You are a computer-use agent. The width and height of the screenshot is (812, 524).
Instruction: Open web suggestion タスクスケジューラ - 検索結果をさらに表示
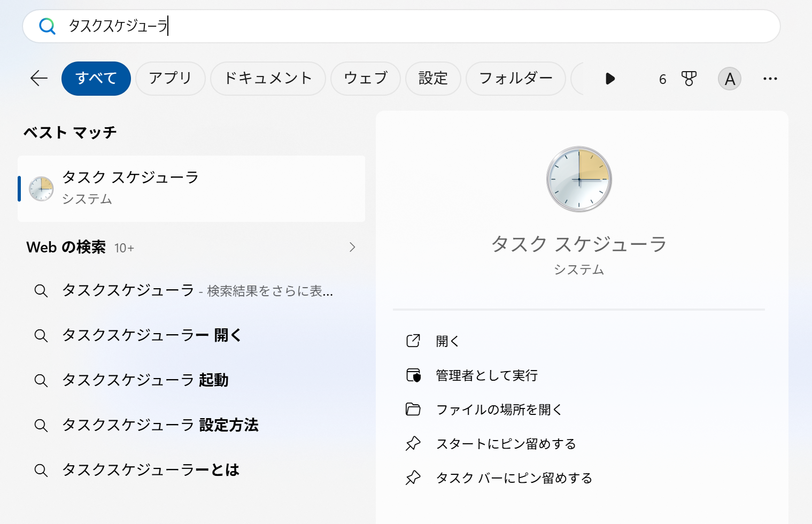pos(191,291)
